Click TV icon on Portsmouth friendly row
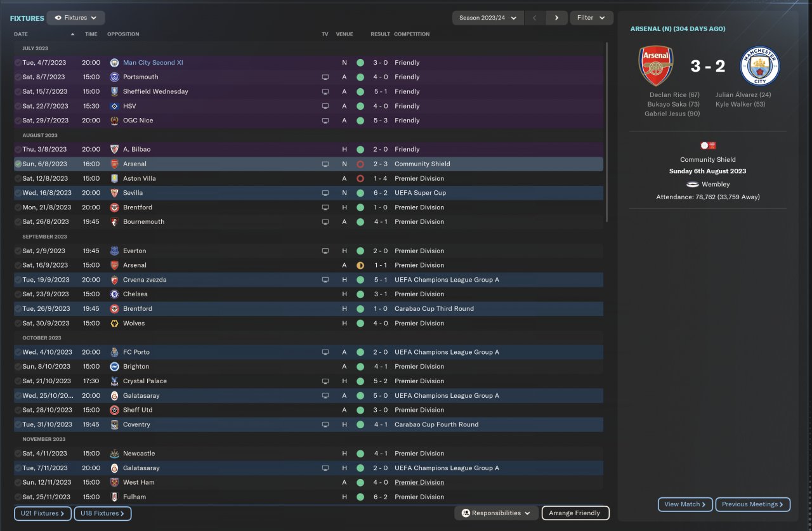812x531 pixels. point(325,77)
